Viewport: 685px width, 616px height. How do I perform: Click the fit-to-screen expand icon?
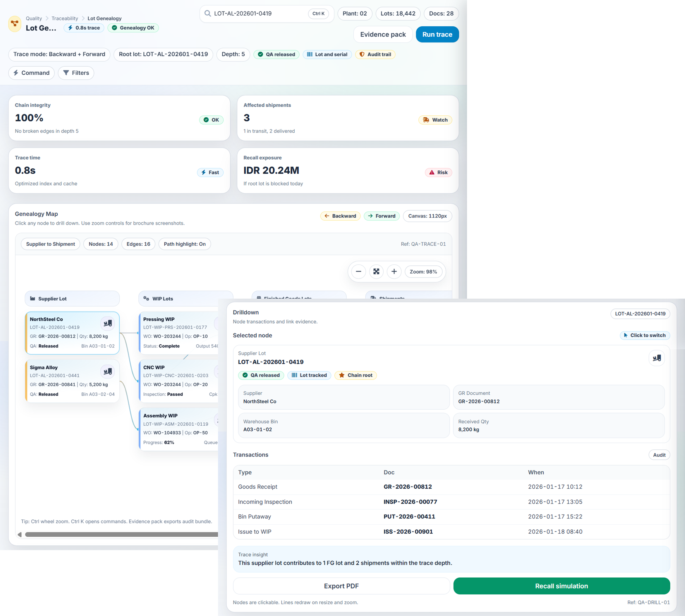pos(376,271)
